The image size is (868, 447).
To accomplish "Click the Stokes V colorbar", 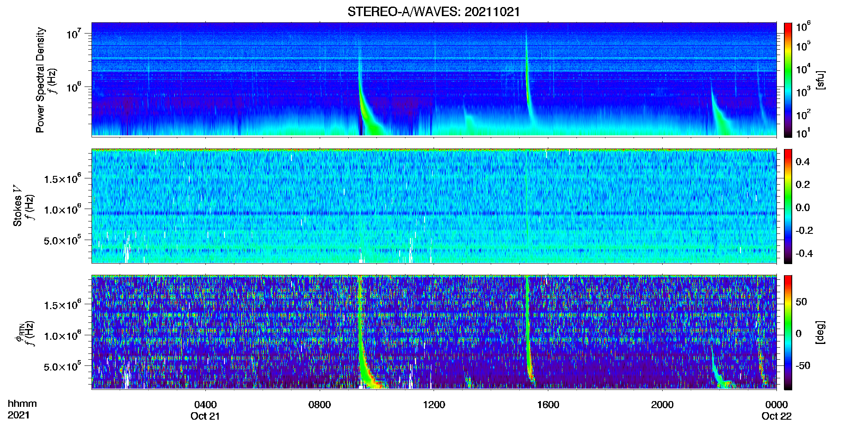I will pos(788,206).
